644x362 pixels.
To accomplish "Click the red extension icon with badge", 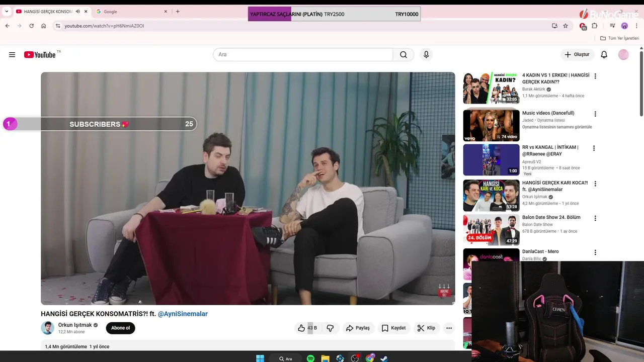I will (583, 26).
